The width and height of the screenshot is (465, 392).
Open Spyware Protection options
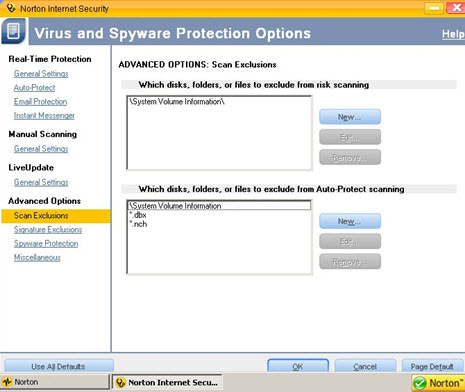[x=46, y=244]
